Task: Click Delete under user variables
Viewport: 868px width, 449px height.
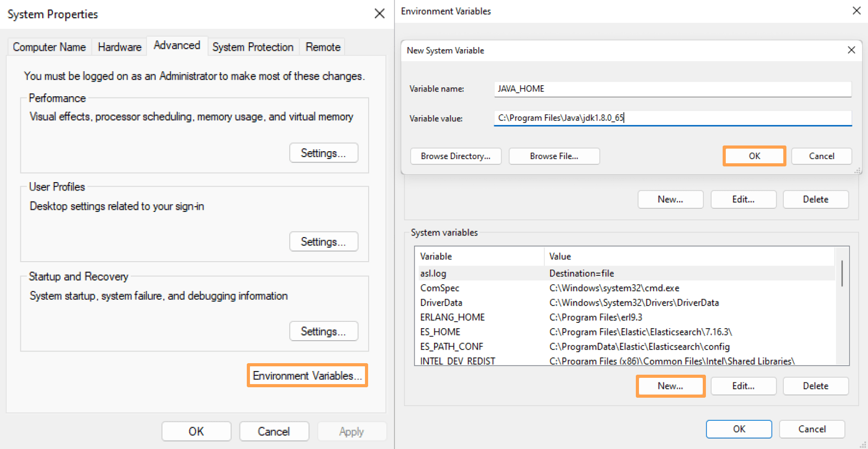Action: click(x=816, y=199)
